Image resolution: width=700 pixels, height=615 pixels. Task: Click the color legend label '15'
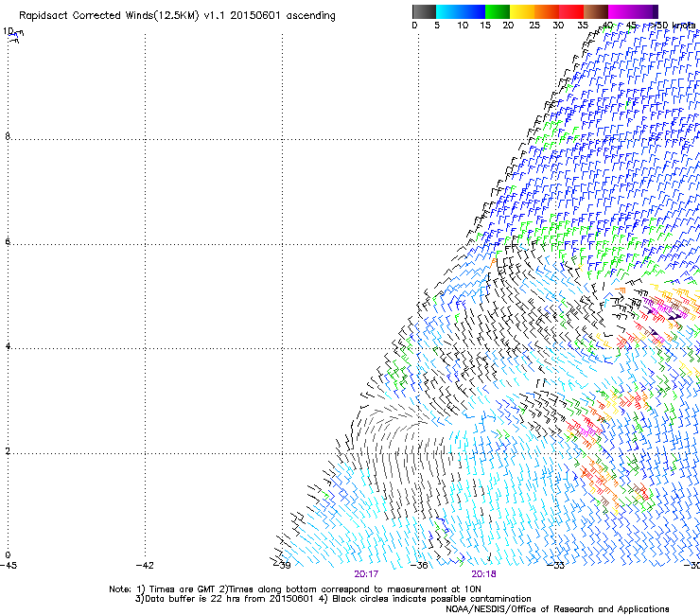tap(485, 26)
